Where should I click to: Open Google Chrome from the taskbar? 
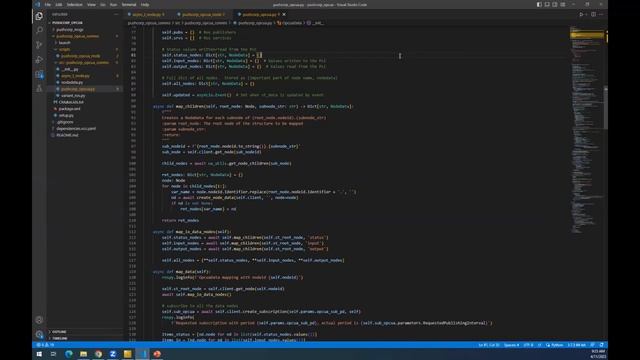[98, 354]
